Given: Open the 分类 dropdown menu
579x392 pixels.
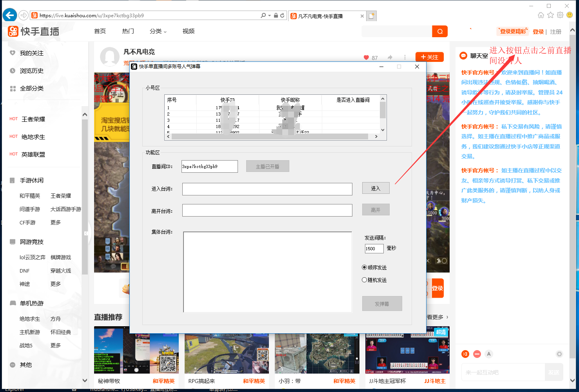Looking at the screenshot, I should [x=158, y=31].
